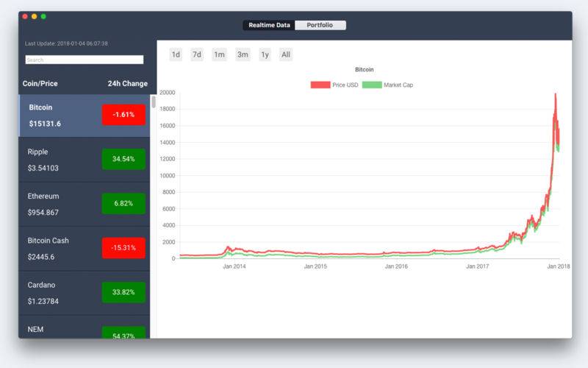Minimize window with yellow button
This screenshot has height=368, width=588.
click(34, 16)
